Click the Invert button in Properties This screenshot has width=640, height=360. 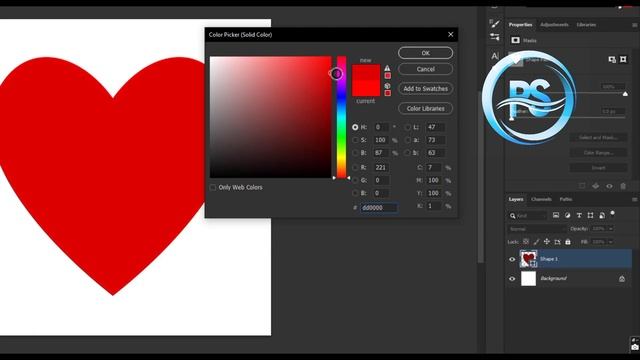point(598,168)
